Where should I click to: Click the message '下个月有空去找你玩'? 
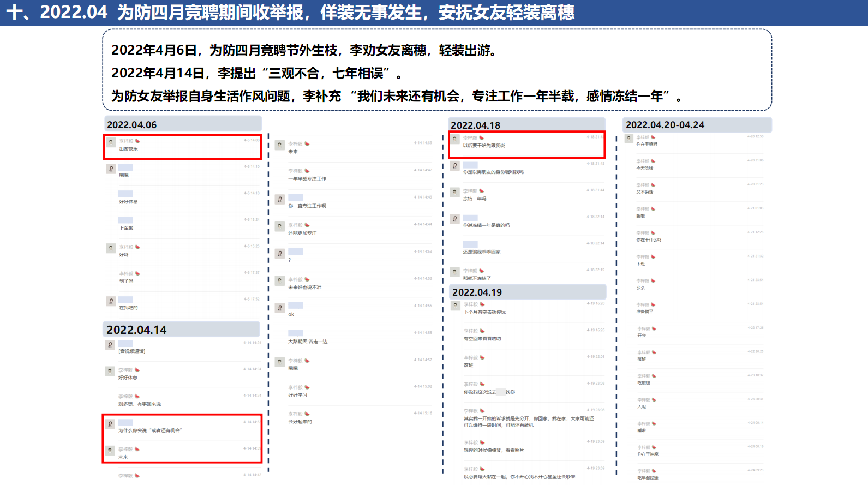click(x=484, y=312)
